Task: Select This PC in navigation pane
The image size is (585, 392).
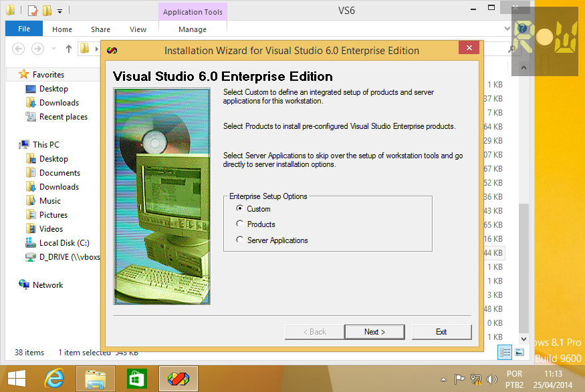Action: pyautogui.click(x=46, y=144)
